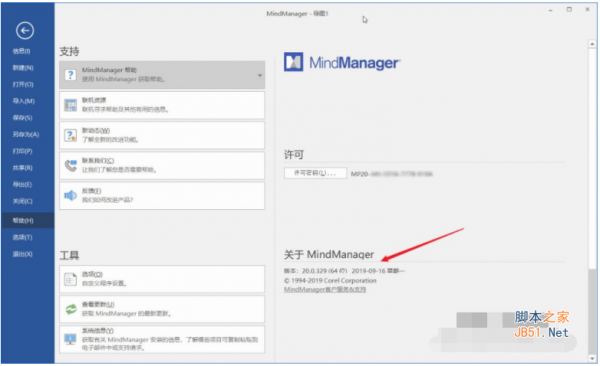600x366 pixels.
Task: Click the MP20- license key text
Action: click(392, 174)
